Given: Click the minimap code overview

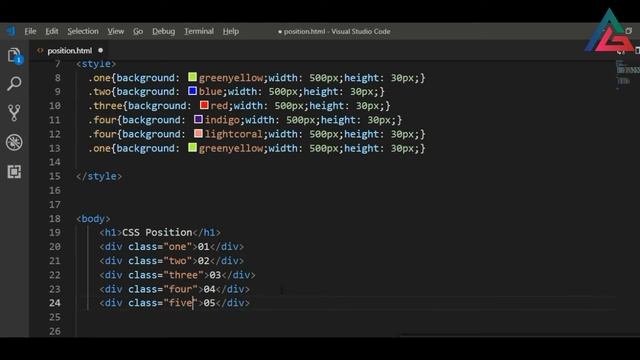Looking at the screenshot, I should [x=627, y=76].
